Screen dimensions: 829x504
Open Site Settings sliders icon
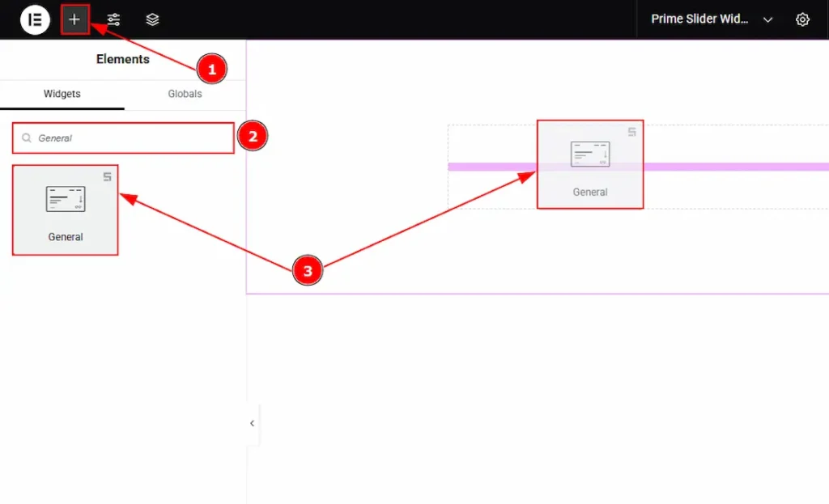(113, 19)
